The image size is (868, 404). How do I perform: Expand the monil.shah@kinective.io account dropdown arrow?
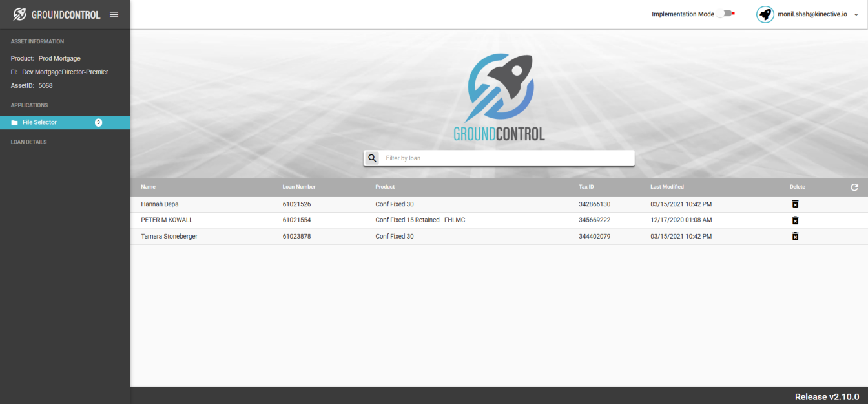tap(856, 14)
